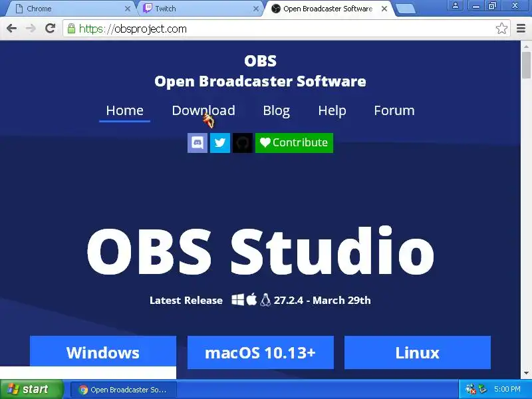This screenshot has height=399, width=532.
Task: Open a new tab
Action: (406, 9)
